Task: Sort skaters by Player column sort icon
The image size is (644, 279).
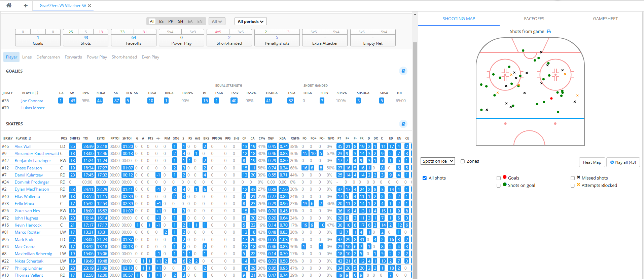Action: (30, 138)
